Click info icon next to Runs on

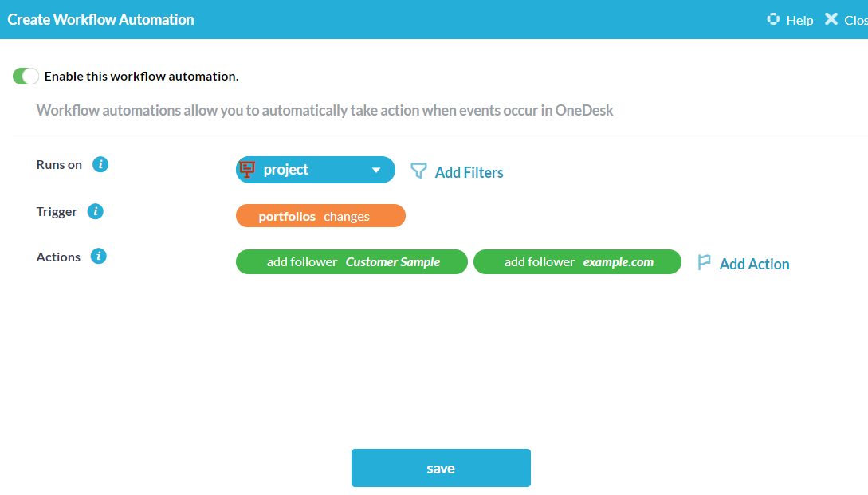100,165
